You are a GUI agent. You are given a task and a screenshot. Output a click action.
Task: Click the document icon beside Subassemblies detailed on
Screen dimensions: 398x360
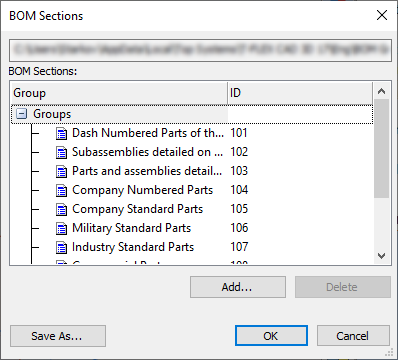(61, 152)
